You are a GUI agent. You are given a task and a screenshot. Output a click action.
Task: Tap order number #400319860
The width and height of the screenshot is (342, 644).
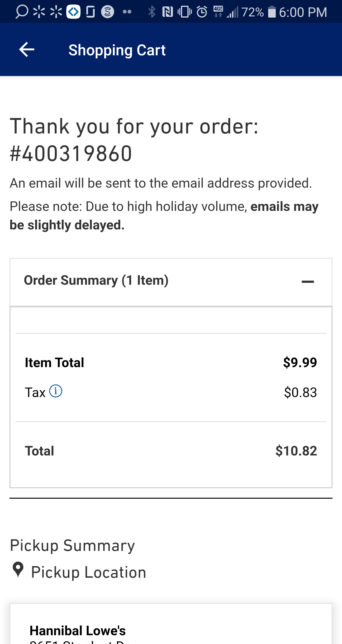pyautogui.click(x=71, y=153)
